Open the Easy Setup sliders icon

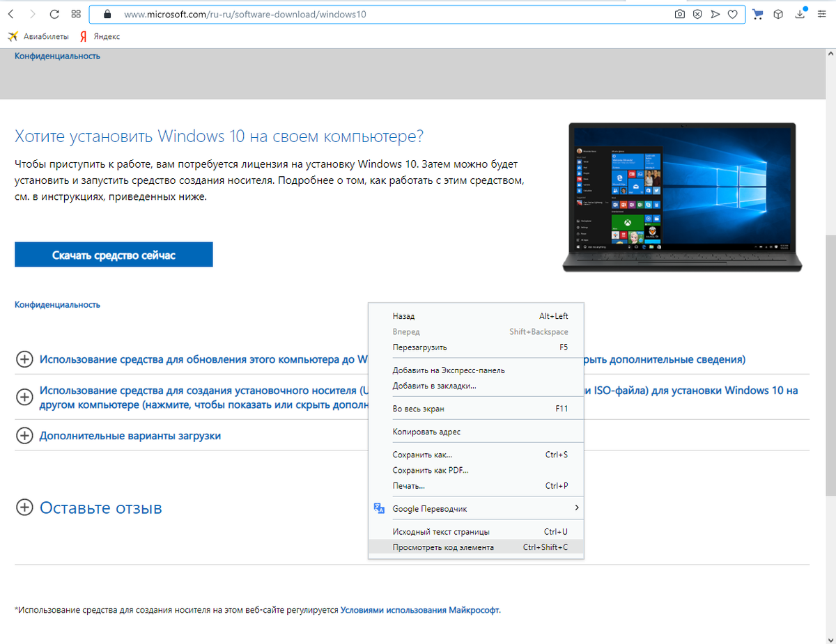pos(821,14)
